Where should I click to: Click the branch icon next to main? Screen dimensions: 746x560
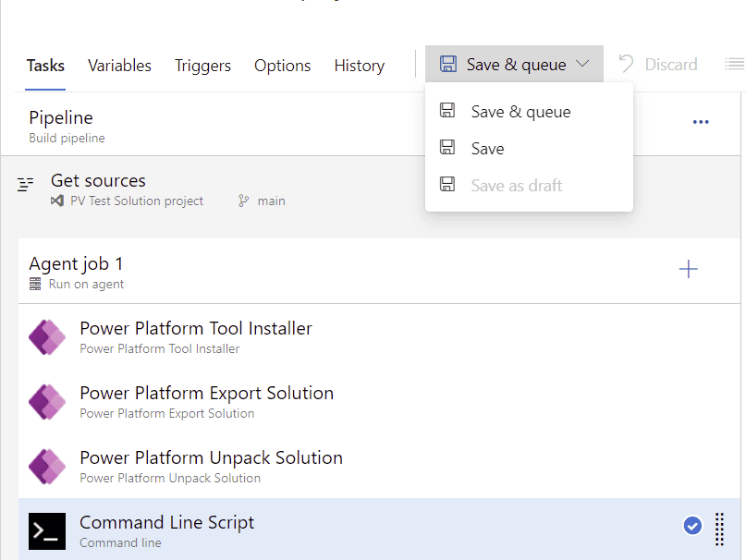tap(244, 201)
